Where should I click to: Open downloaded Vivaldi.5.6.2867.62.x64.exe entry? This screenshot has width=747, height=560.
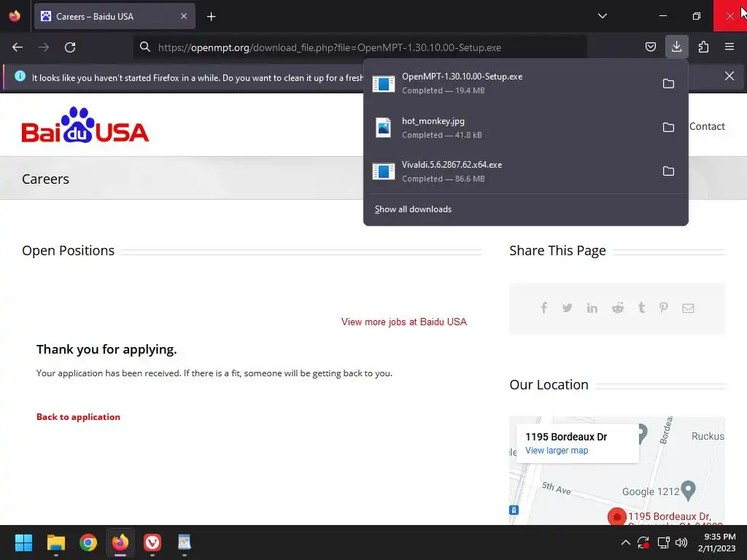coord(512,171)
